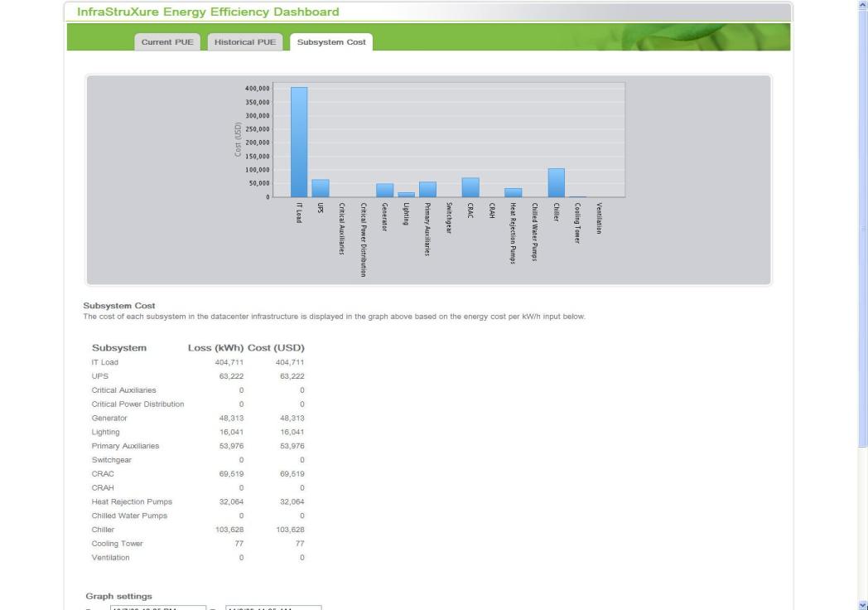
Task: Click 'Cooling Tower' in the subsystem table
Action: click(118, 544)
